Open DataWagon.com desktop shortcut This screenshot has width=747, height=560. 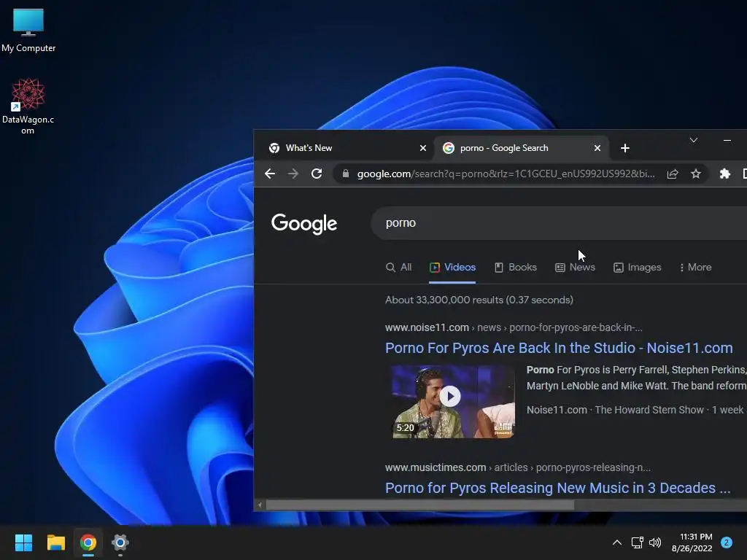[28, 106]
